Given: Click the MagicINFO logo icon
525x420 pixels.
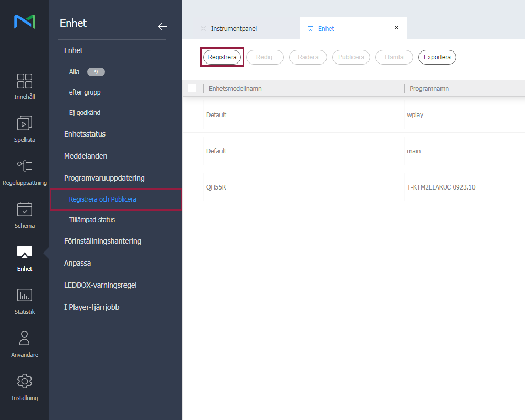Looking at the screenshot, I should (x=25, y=22).
